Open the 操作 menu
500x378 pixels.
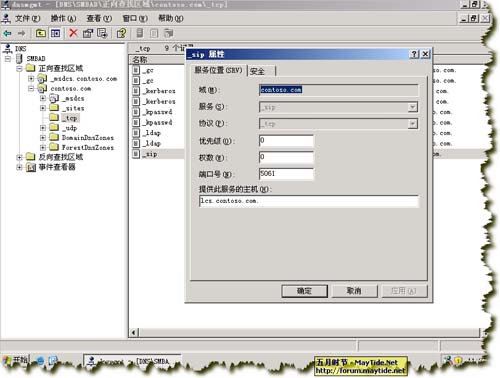tap(63, 18)
